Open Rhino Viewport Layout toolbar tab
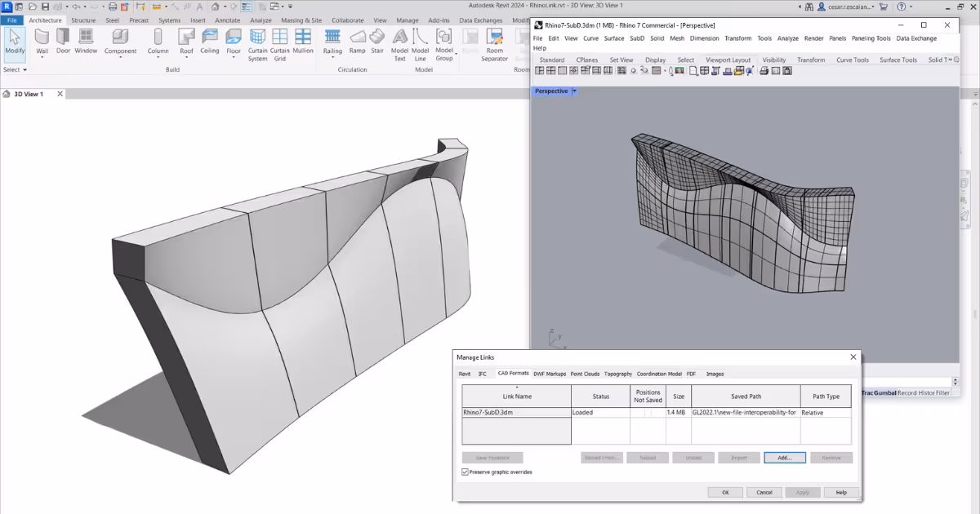The height and width of the screenshot is (514, 980). coord(728,60)
